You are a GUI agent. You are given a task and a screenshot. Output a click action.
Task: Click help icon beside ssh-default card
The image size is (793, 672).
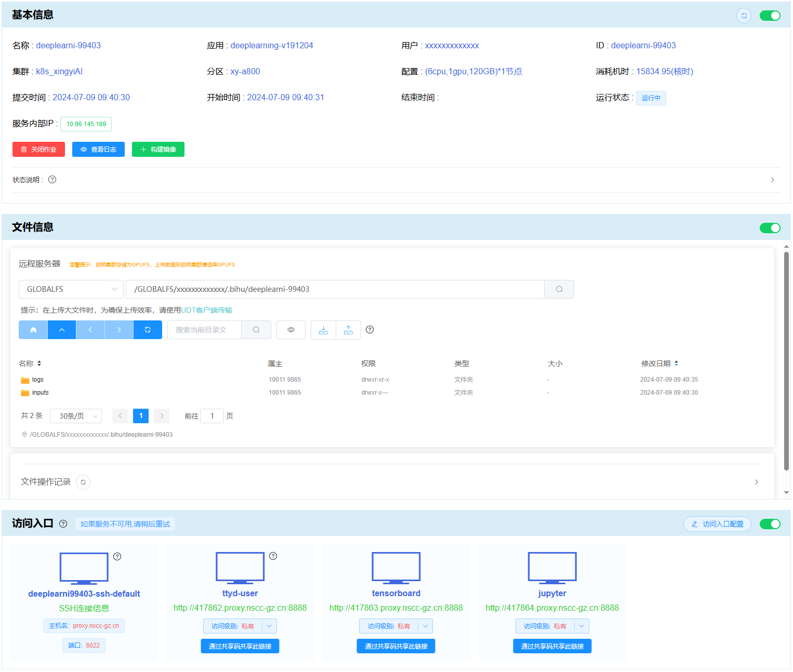click(x=117, y=557)
